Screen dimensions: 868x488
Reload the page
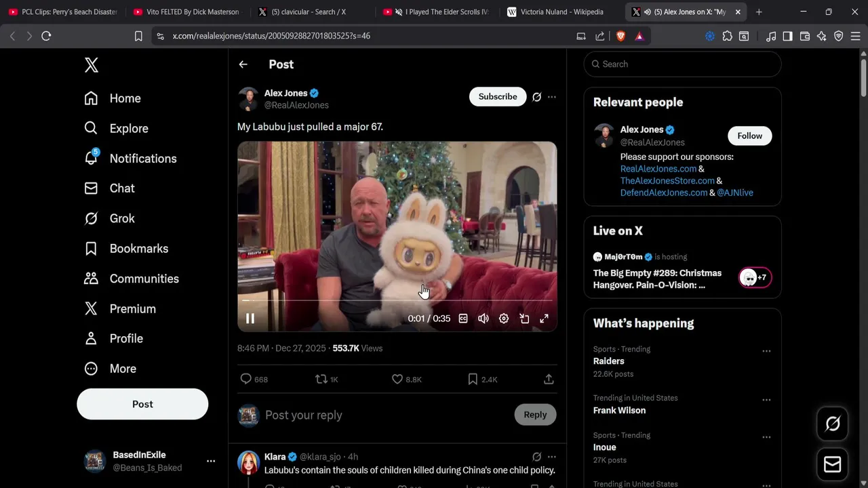click(46, 36)
